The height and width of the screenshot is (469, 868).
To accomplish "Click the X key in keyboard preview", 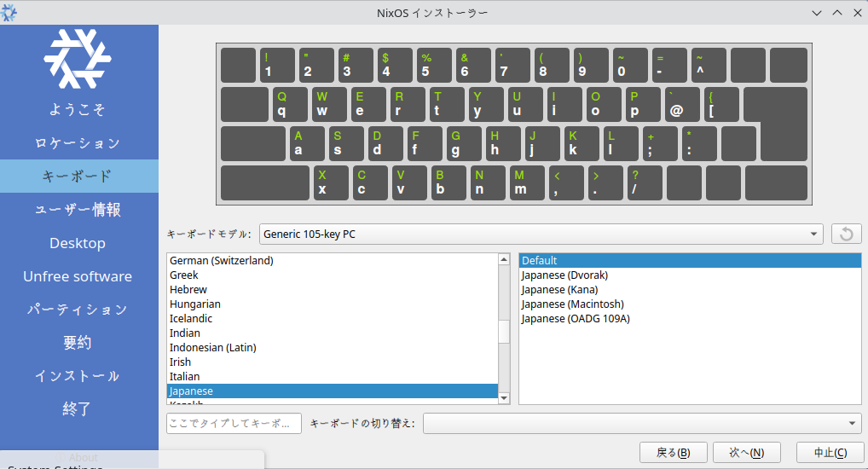I will point(331,182).
